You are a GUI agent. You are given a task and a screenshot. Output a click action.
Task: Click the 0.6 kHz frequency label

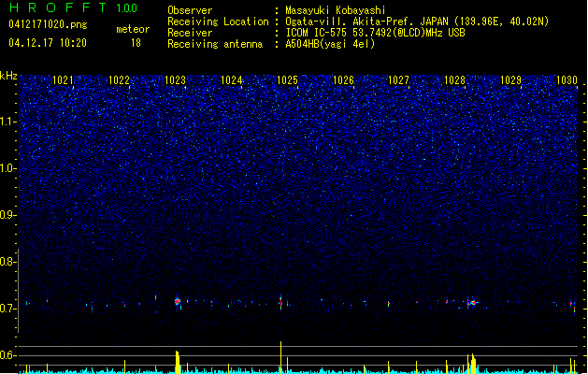click(7, 355)
